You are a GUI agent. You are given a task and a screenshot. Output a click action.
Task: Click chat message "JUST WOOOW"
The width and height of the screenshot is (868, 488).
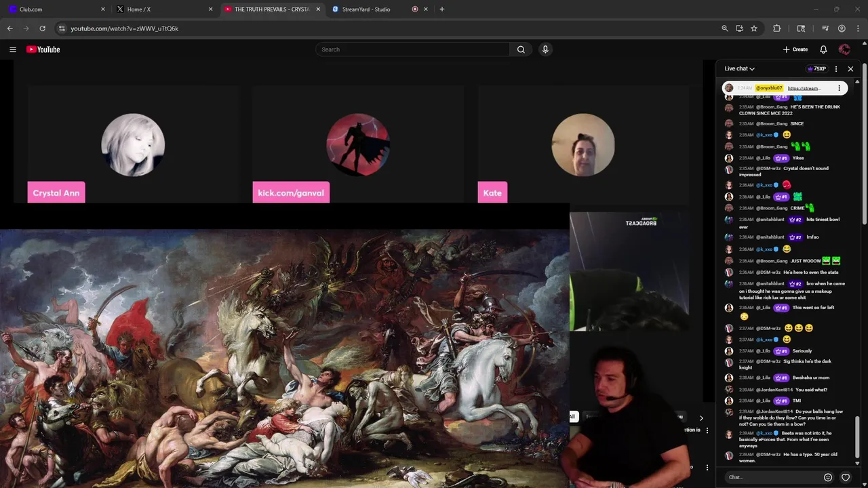[x=806, y=261]
